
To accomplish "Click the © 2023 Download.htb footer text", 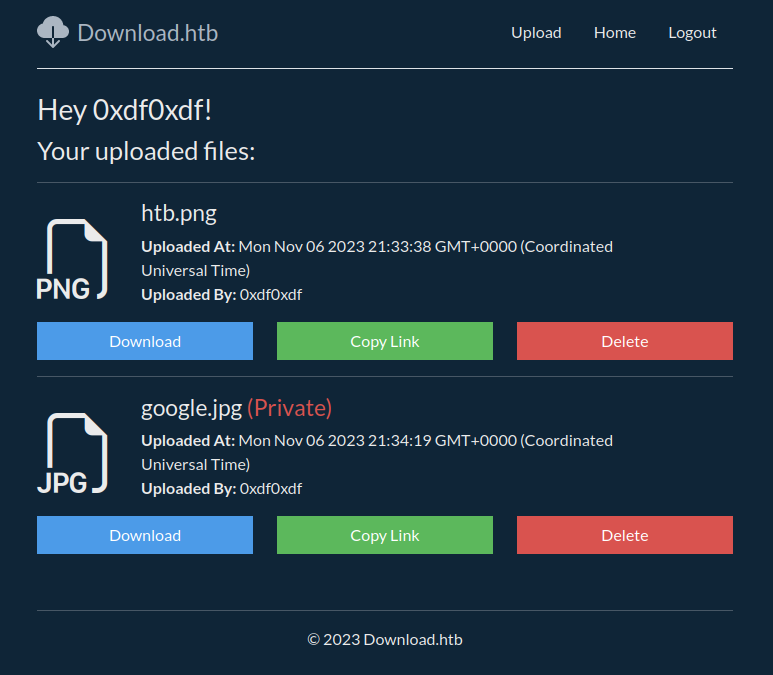I will (385, 639).
